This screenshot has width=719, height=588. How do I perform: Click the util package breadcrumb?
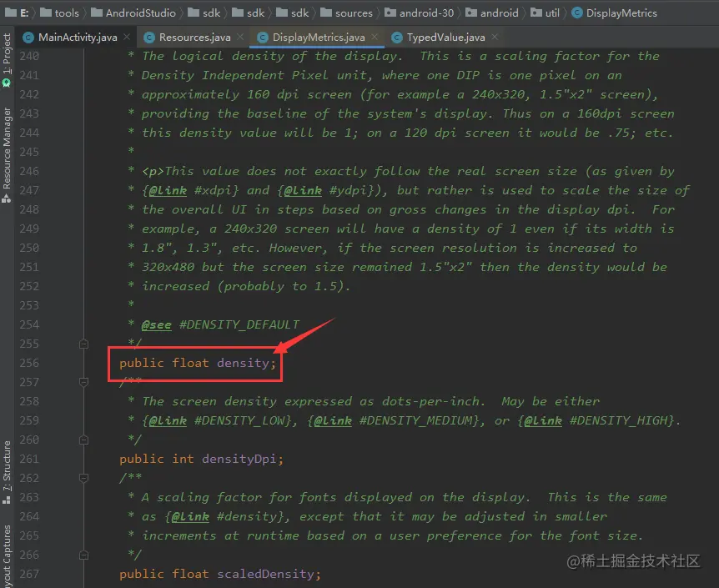click(546, 13)
